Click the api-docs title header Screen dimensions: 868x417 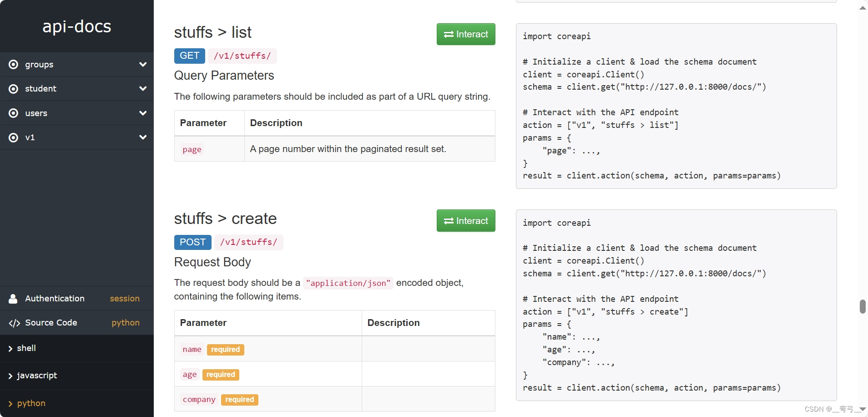point(77,26)
